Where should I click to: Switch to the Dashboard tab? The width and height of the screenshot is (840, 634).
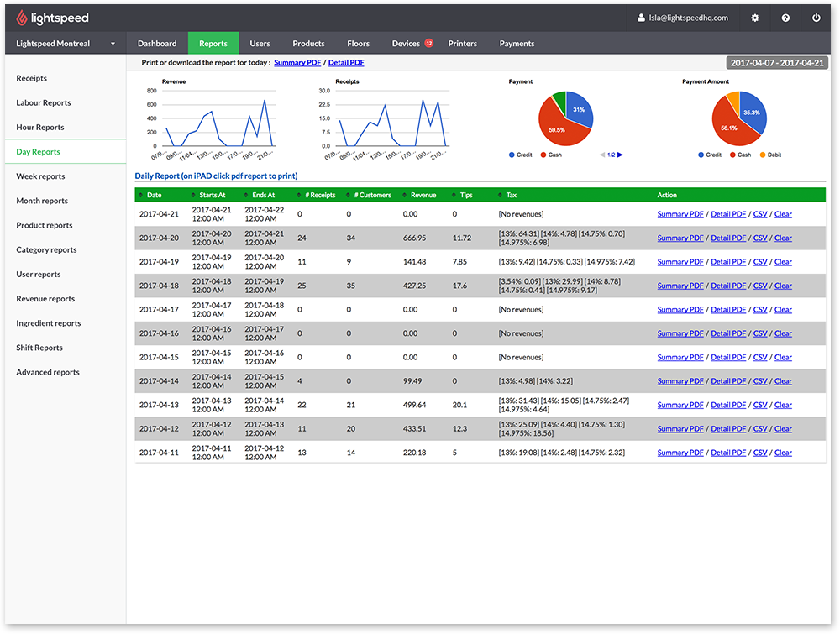[x=157, y=44]
